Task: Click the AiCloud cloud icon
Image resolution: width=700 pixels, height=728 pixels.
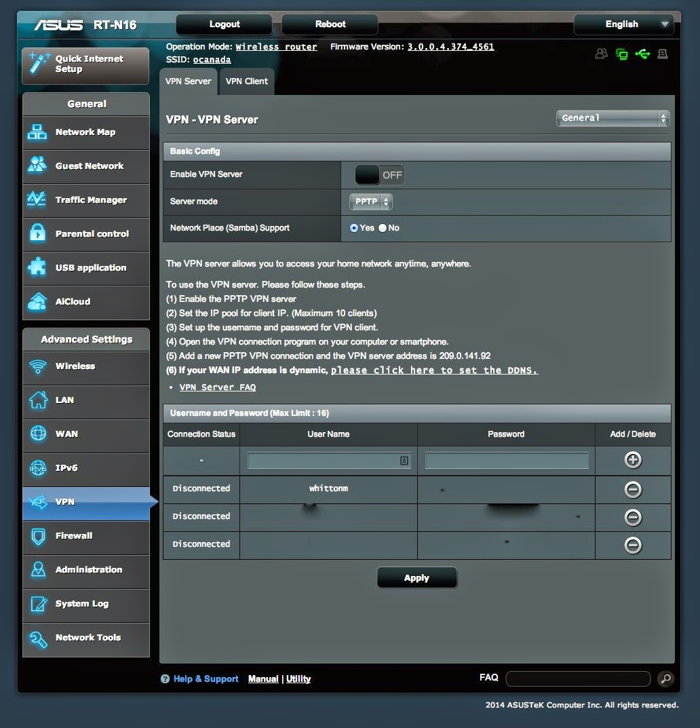Action: 37,301
